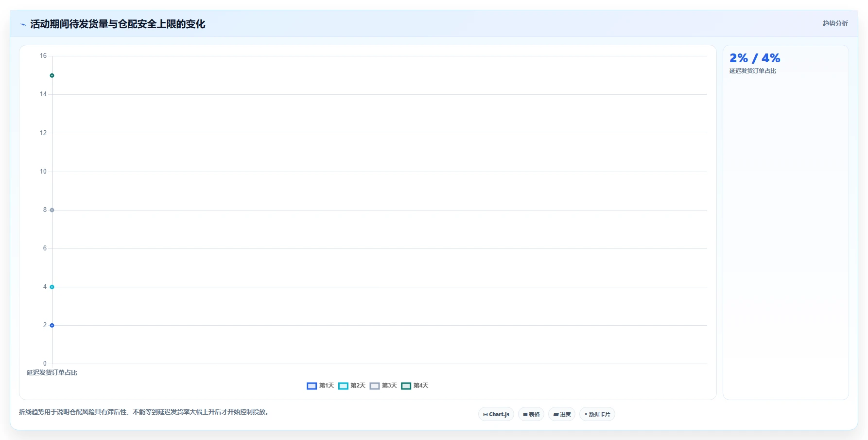Click the day 2 data point at 4
Screen dimensions: 868x440
52,287
